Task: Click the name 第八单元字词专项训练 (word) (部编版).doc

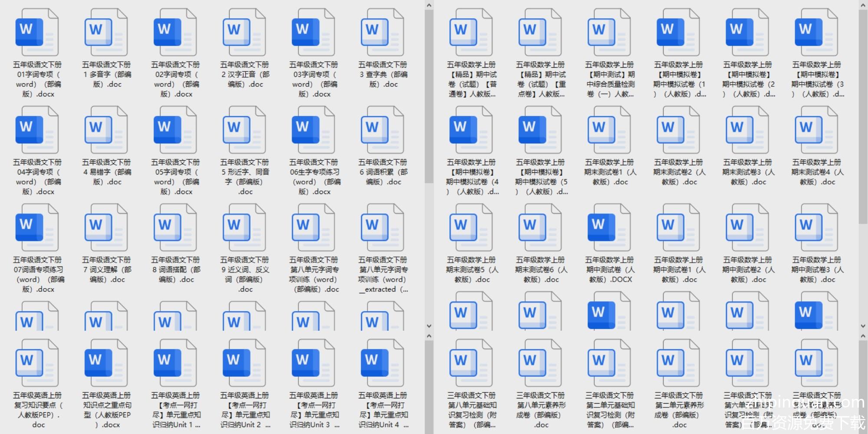Action: pos(313,274)
